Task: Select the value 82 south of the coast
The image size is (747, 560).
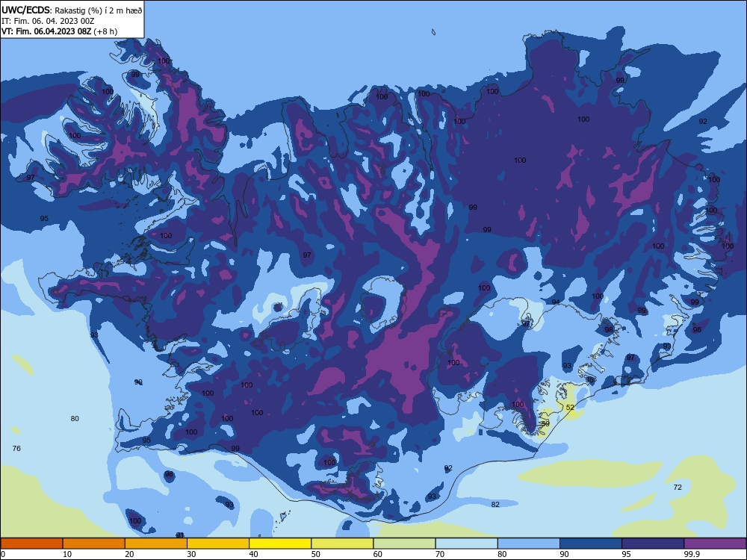Action: pyautogui.click(x=495, y=504)
